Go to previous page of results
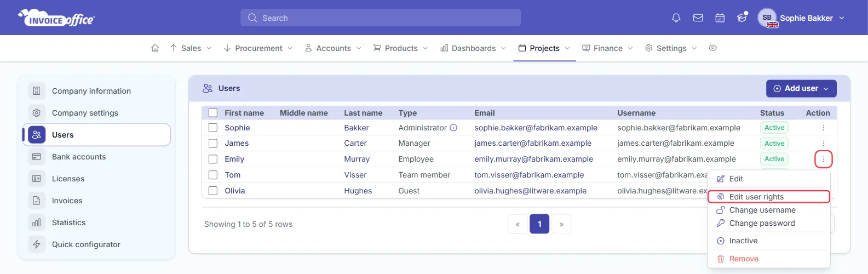The height and width of the screenshot is (274, 868). click(518, 224)
